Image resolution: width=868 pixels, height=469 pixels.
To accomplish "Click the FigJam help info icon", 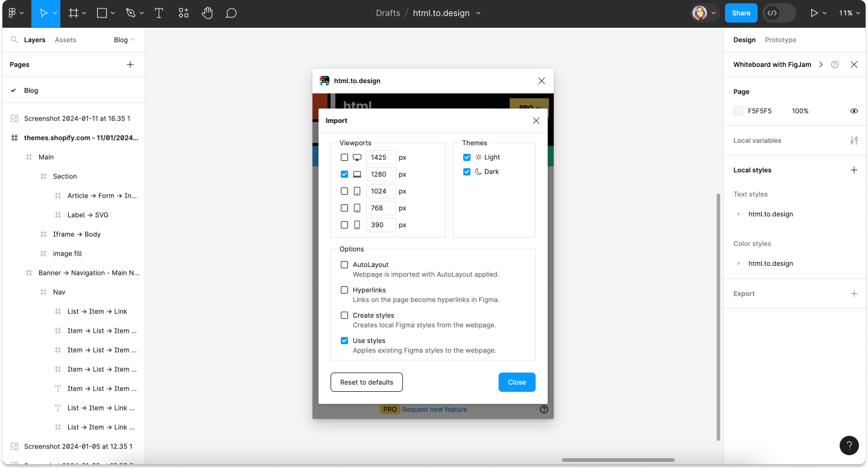I will [835, 65].
